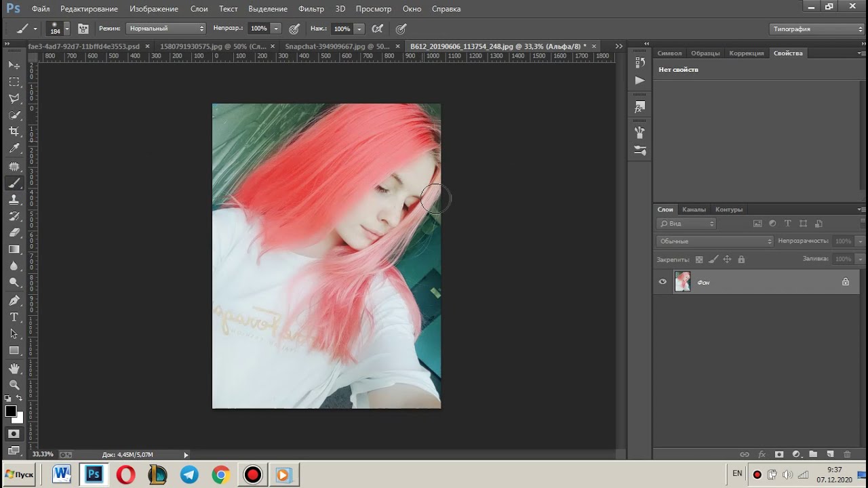The width and height of the screenshot is (868, 488).
Task: Activate the Hand tool
Action: (x=14, y=368)
